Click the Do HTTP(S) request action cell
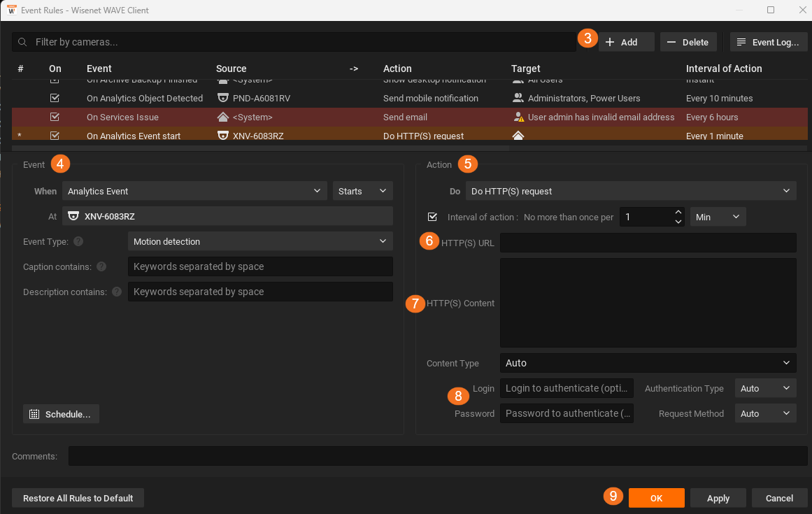The height and width of the screenshot is (514, 812). coord(423,136)
